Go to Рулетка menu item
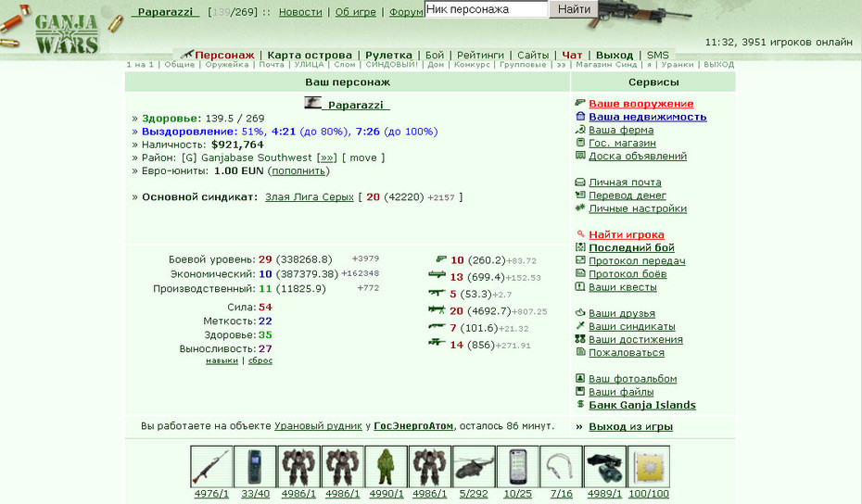The width and height of the screenshot is (862, 504). (388, 55)
